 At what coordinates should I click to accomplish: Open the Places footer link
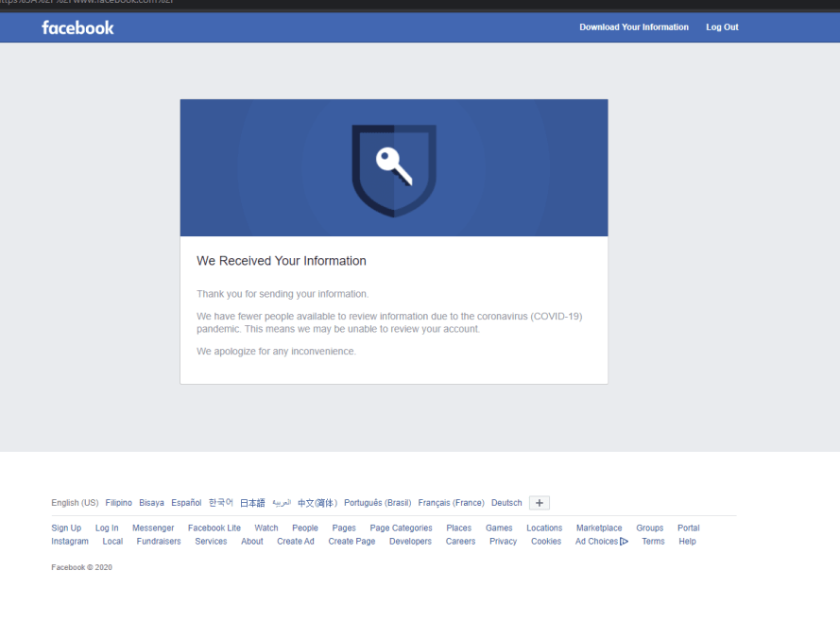pos(459,528)
